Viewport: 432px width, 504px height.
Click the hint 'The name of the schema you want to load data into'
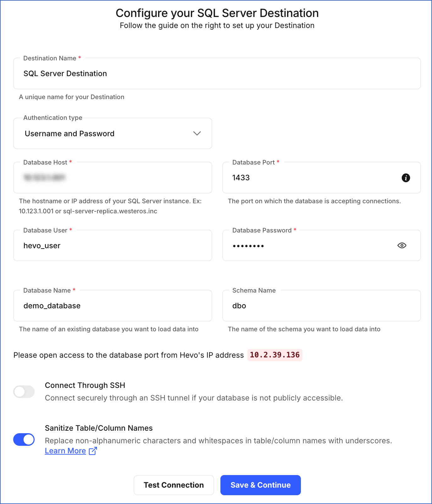(x=304, y=329)
